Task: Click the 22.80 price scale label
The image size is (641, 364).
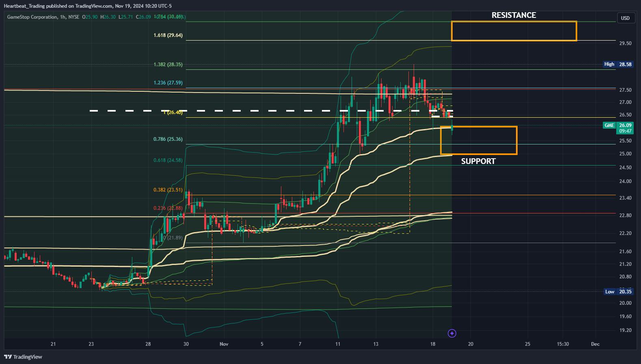Action: [625, 215]
